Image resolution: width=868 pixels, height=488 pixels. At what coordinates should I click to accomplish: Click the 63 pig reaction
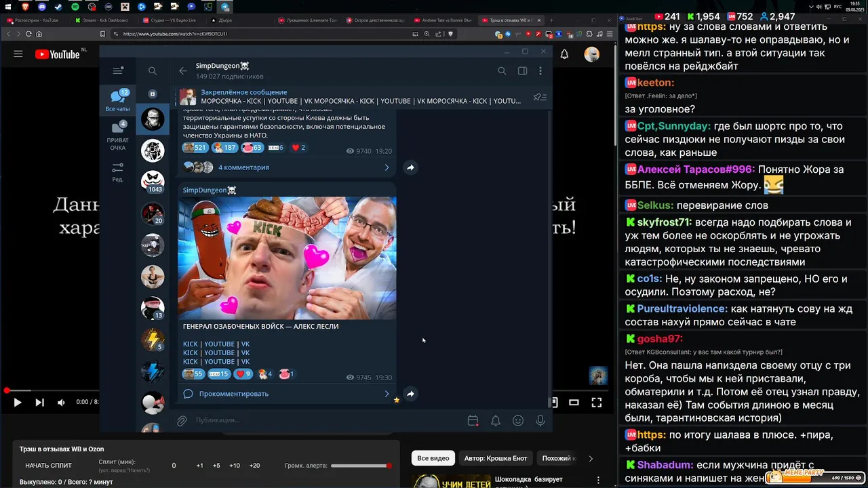[252, 148]
